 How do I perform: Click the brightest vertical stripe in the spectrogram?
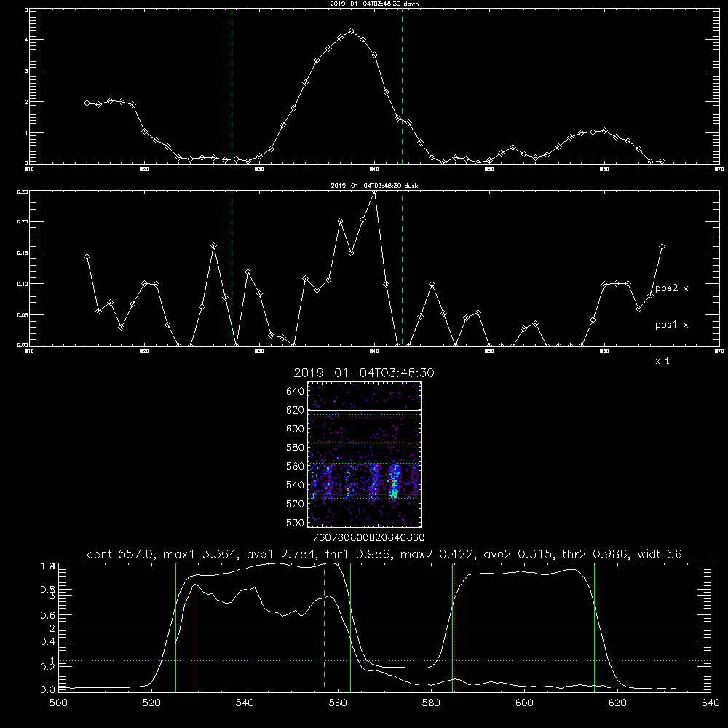[394, 481]
